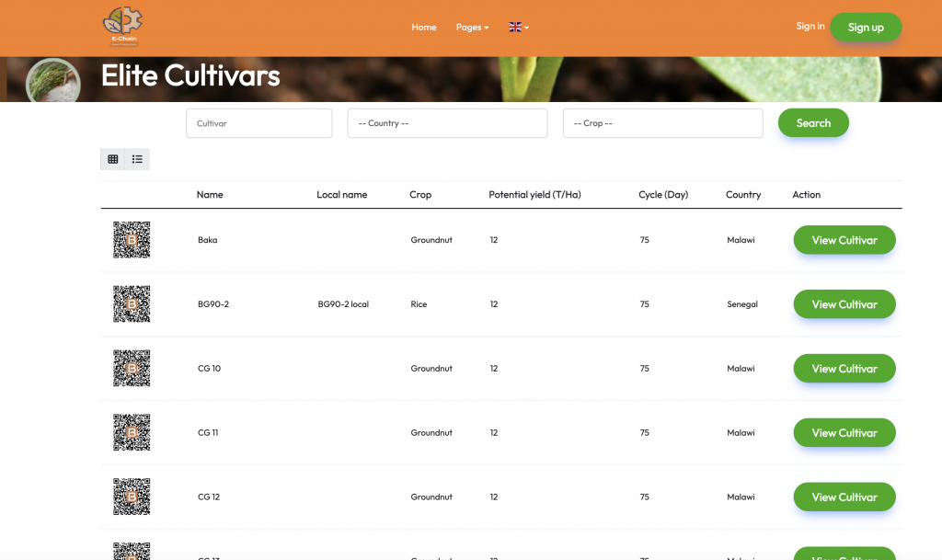Open the Crop filter dropdown
The width and height of the screenshot is (942, 560).
coord(662,123)
